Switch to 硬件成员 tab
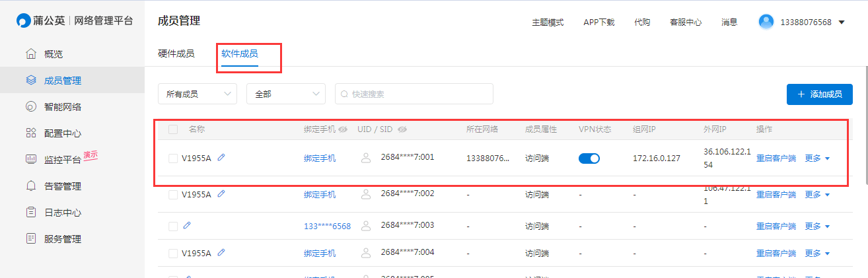The width and height of the screenshot is (868, 278). [x=176, y=53]
